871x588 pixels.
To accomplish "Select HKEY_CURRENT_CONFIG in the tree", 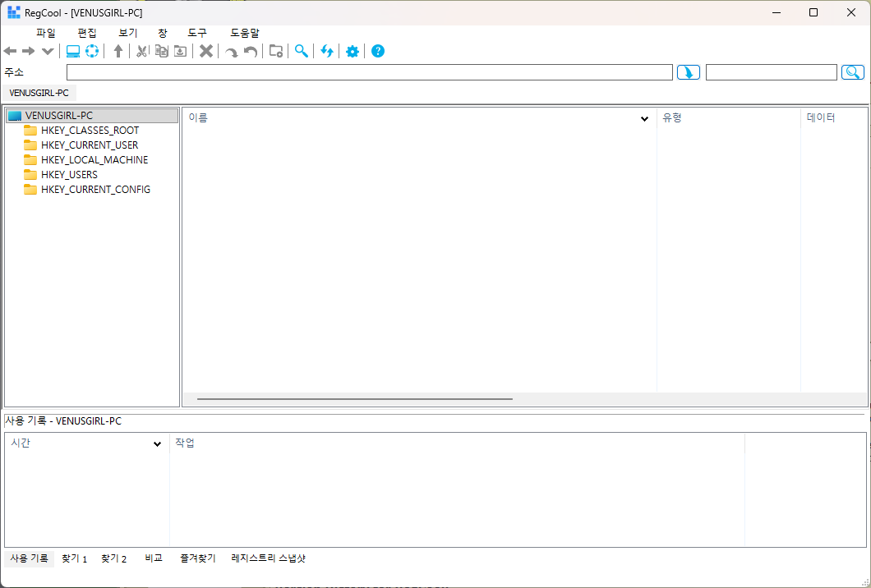I will click(95, 190).
